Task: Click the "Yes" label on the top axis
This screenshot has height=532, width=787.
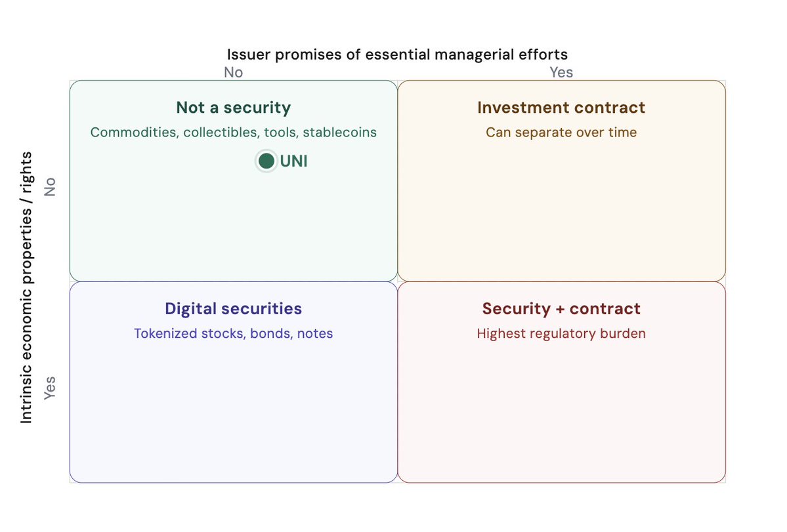Action: coord(561,72)
